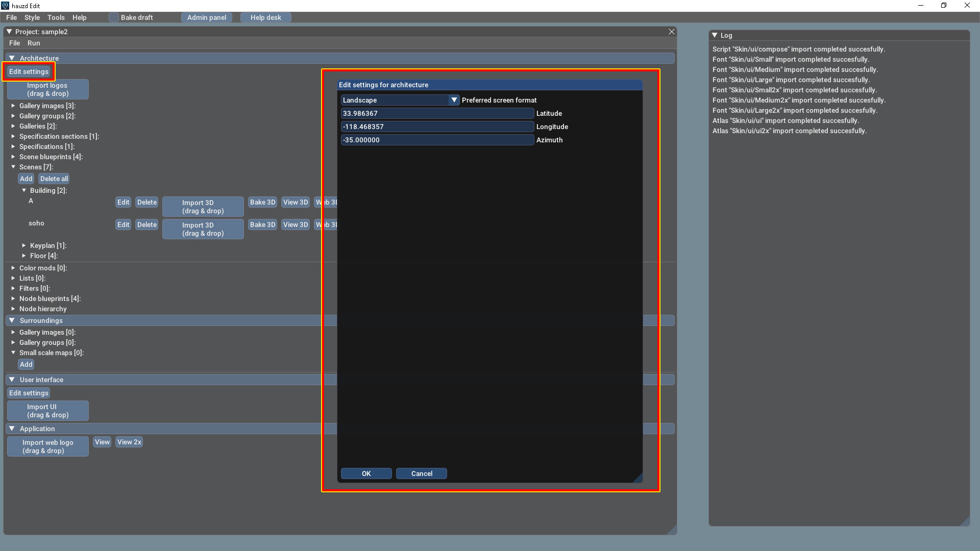This screenshot has width=980, height=551.
Task: Open the Preferred screen format dropdown
Action: 454,100
